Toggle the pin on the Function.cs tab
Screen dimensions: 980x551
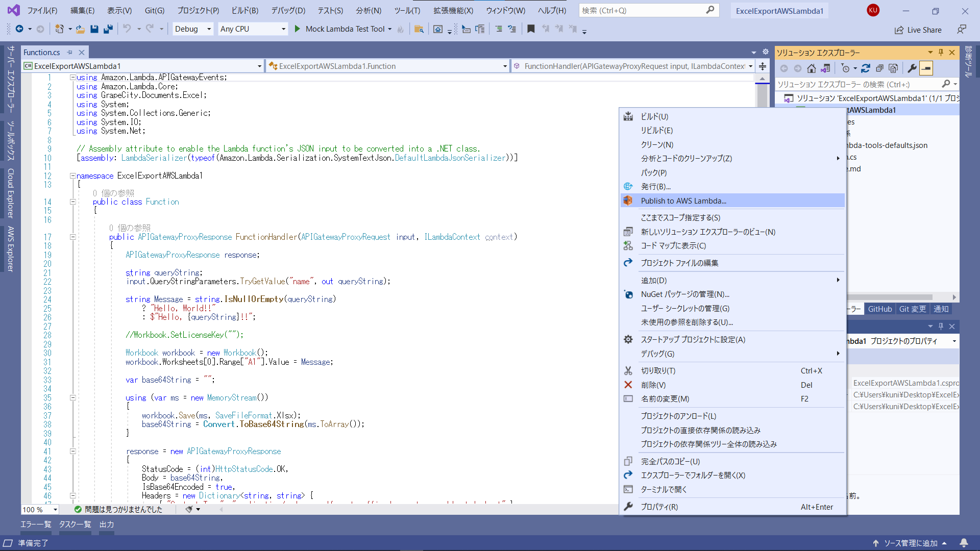click(x=70, y=53)
